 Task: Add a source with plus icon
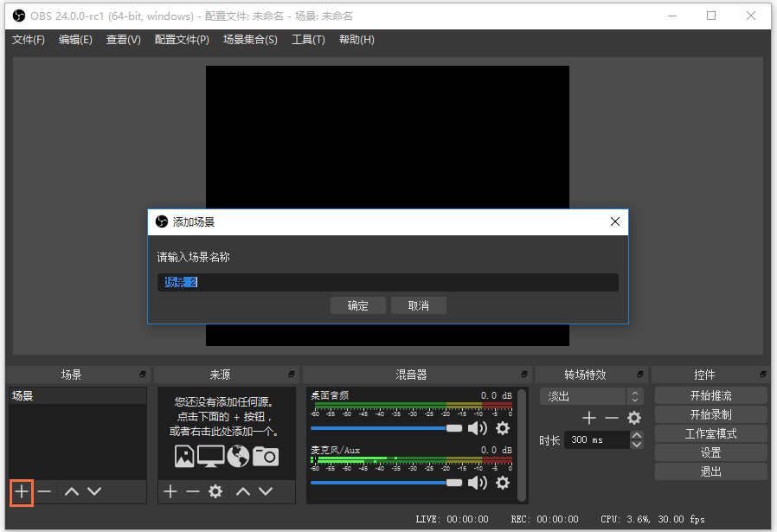click(170, 492)
